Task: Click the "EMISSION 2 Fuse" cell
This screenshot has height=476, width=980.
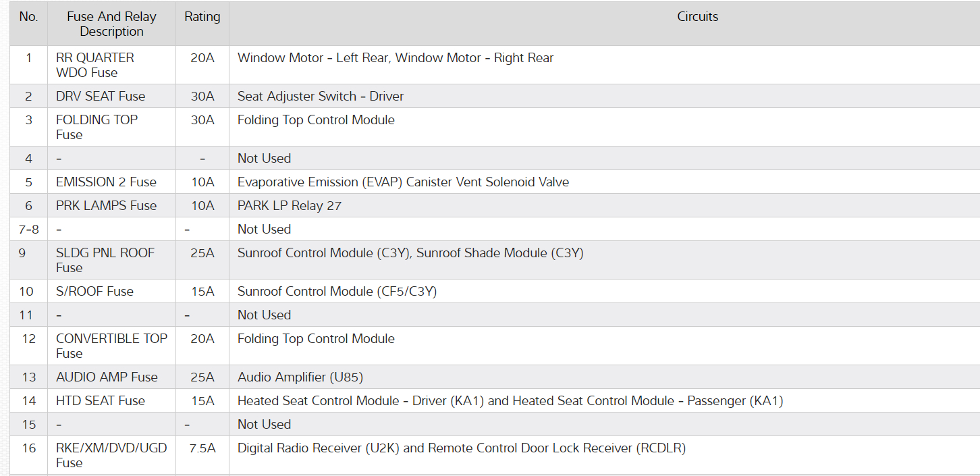Action: point(106,182)
